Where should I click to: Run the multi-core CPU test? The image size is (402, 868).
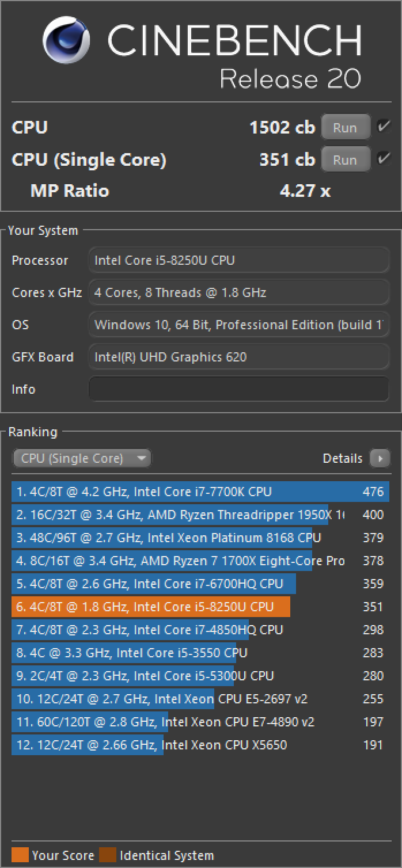[x=345, y=127]
